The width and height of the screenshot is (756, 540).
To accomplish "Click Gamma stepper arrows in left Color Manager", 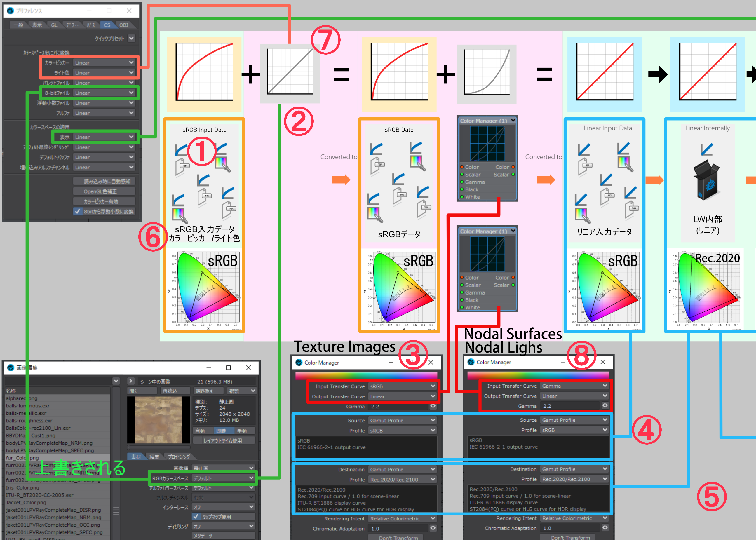I will [x=433, y=406].
